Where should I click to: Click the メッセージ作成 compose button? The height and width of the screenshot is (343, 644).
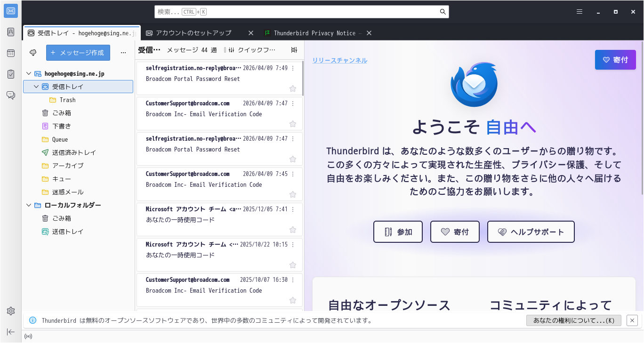coord(78,53)
